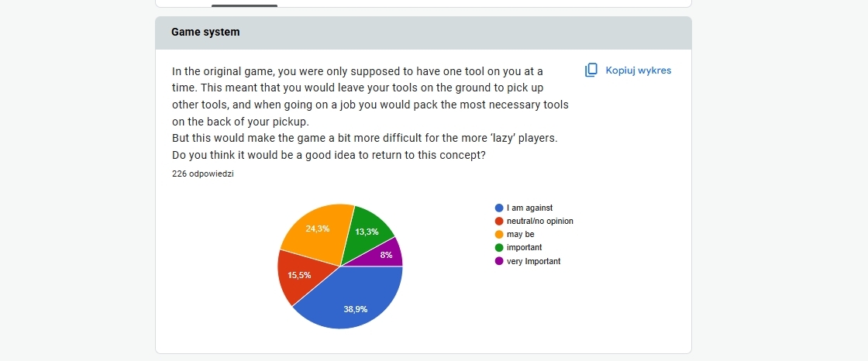Click the orange "may be" legend dot
Viewport: 868px width, 361px height.
point(499,235)
